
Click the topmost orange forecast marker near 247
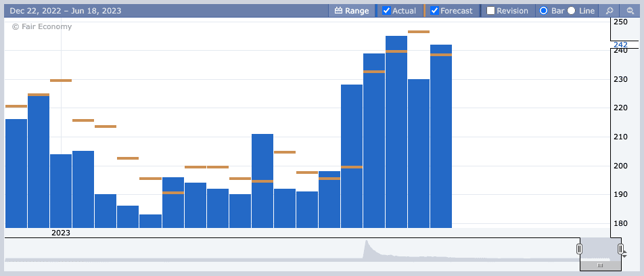[x=419, y=32]
